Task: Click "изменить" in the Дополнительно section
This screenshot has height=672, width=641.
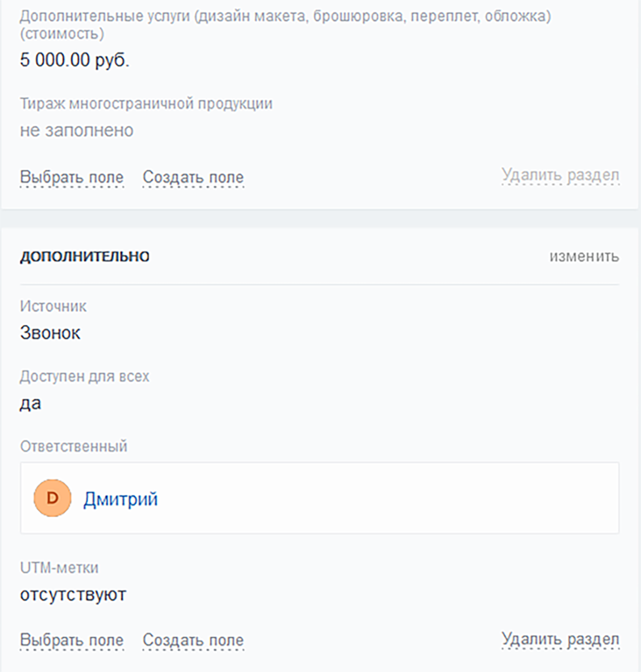Action: pyautogui.click(x=584, y=256)
